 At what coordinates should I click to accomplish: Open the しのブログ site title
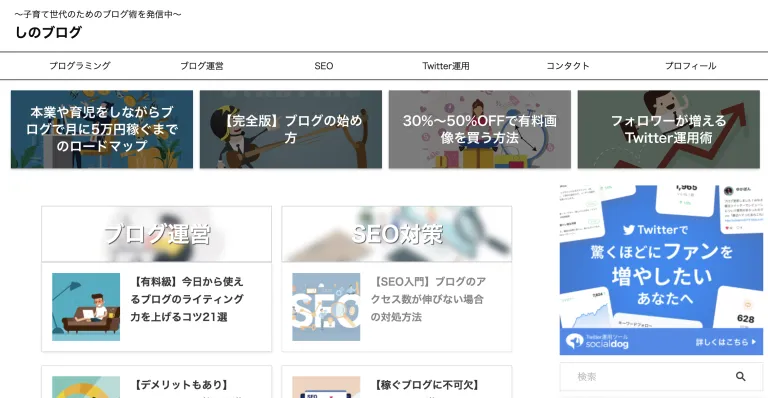(x=48, y=32)
